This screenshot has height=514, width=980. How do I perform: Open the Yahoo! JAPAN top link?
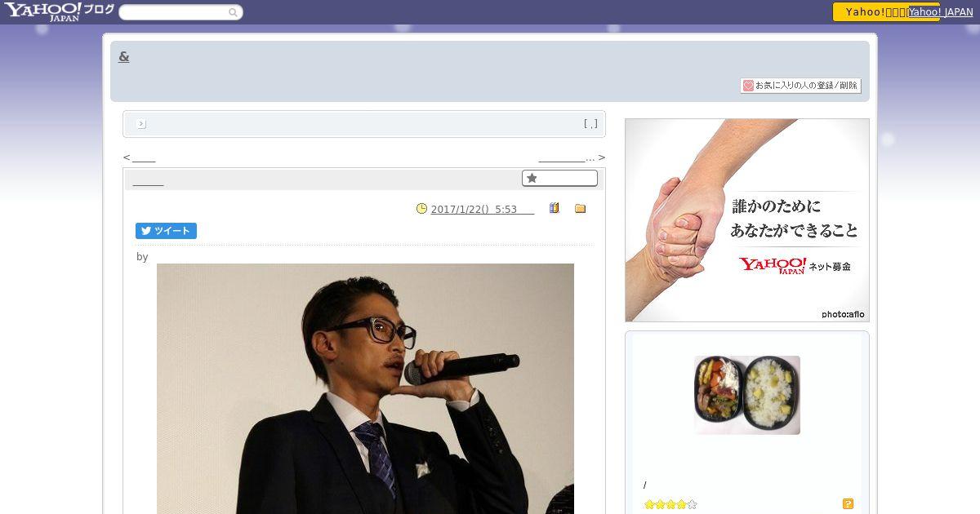941,12
